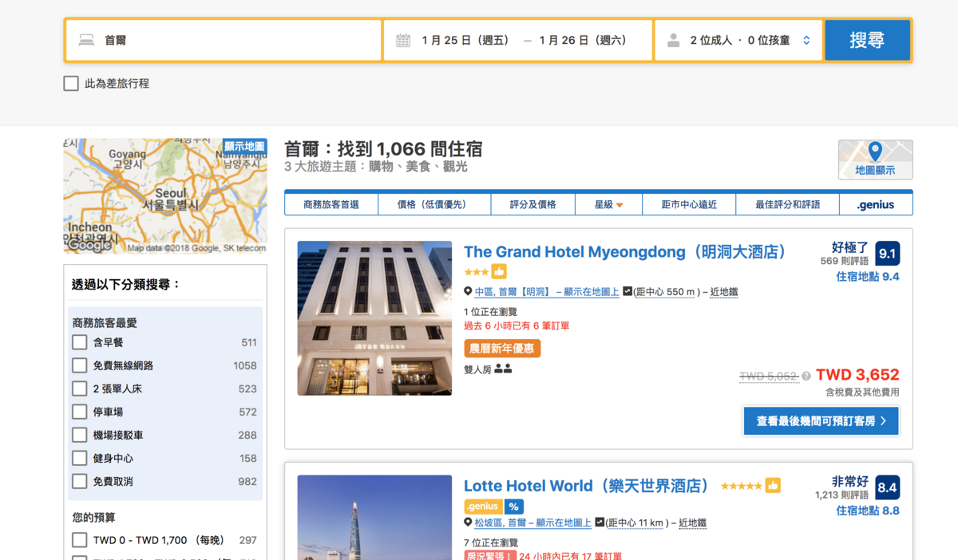Select the 機場接駁車 filter checkbox

(x=80, y=435)
